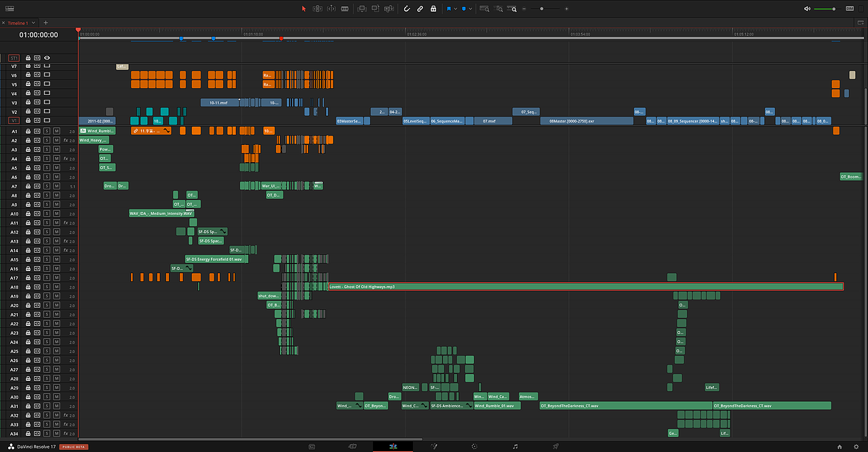This screenshot has height=452, width=868.
Task: Close the Timeline 1 tab
Action: point(3,23)
